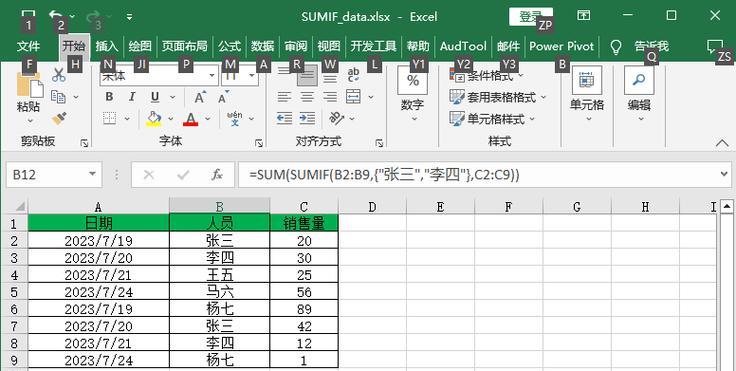Click the Insert Function fx icon
Screen dimensions: 736x371
coord(216,175)
